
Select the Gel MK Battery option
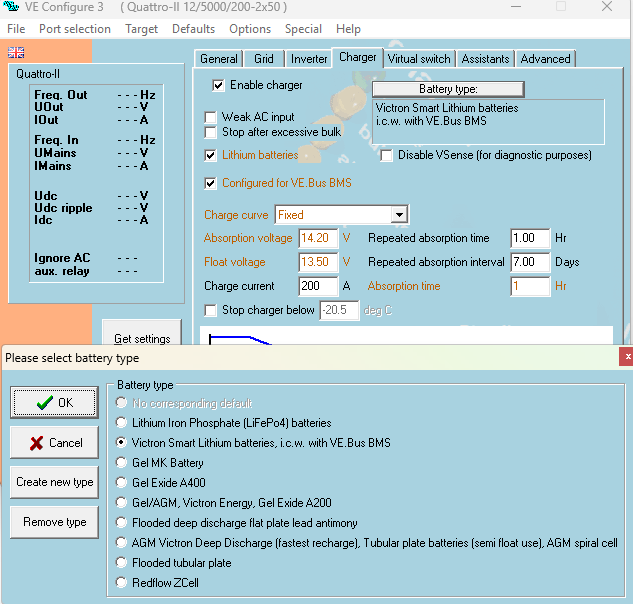(x=121, y=462)
